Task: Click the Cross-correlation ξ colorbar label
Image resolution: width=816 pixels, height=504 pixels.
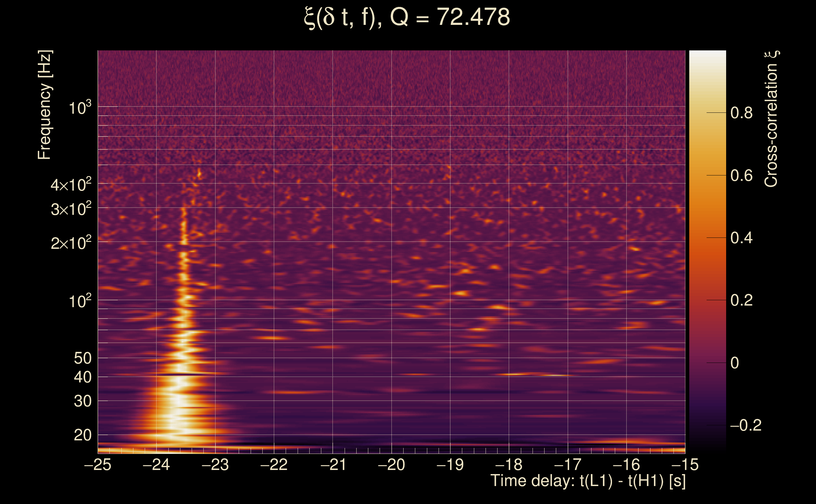Action: click(771, 118)
